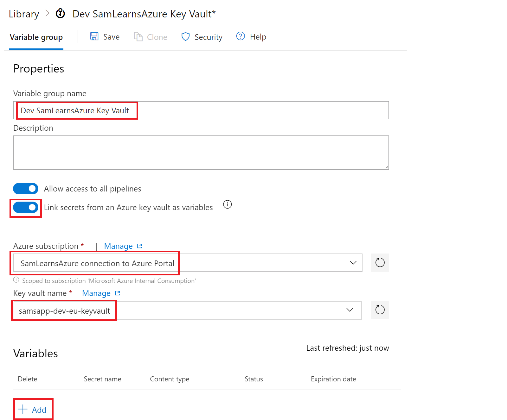Screen dimensions: 507x420
Task: Select the Variable group tab
Action: coord(36,37)
